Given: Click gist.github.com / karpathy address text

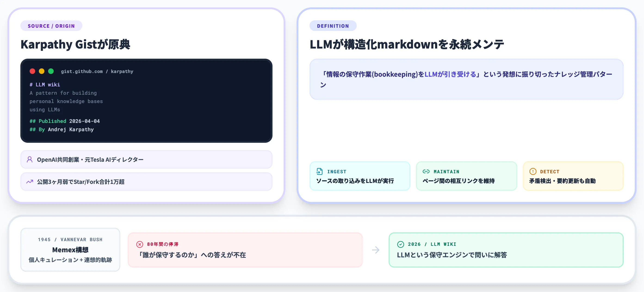Looking at the screenshot, I should 97,71.
